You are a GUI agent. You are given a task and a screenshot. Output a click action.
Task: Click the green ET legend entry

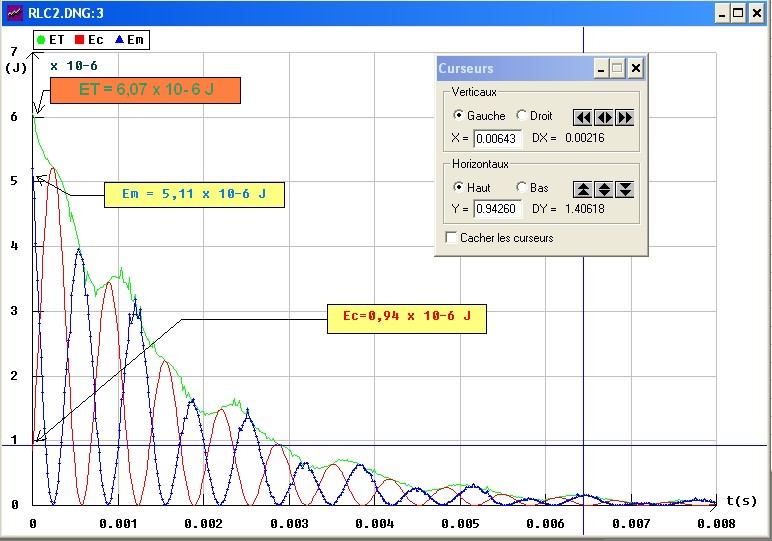pyautogui.click(x=50, y=39)
